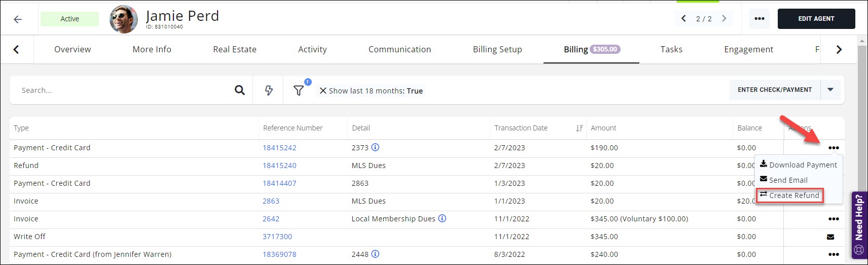Open the Need Help? side tab
This screenshot has height=265, width=868.
(859, 225)
